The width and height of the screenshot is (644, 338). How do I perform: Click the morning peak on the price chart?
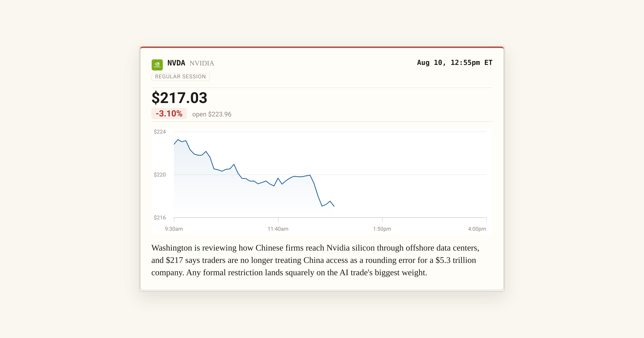pos(178,139)
